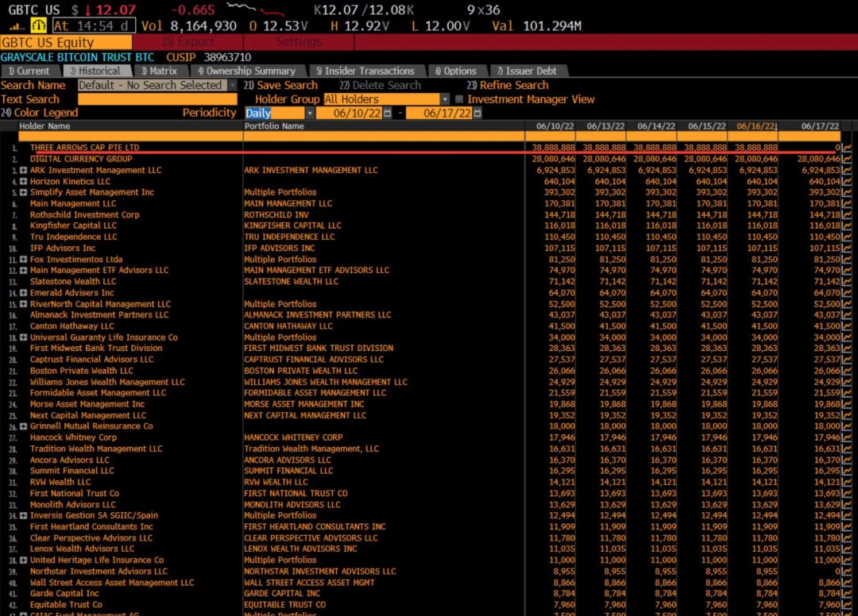Click the Refine Search button
Image resolution: width=858 pixels, height=616 pixels.
coord(508,85)
